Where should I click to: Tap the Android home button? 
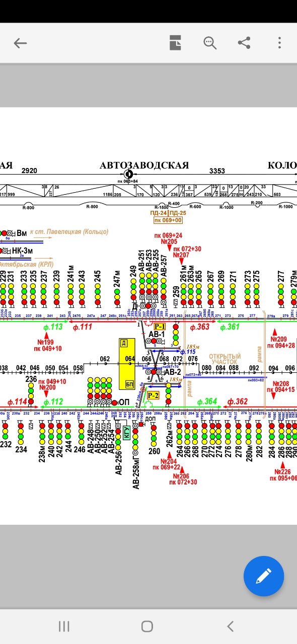(147, 626)
